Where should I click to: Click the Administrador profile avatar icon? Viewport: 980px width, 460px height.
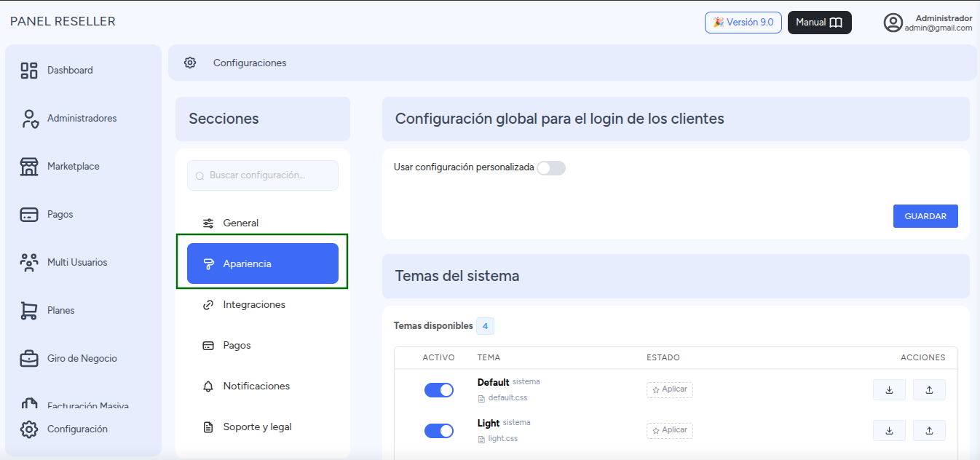(x=893, y=23)
